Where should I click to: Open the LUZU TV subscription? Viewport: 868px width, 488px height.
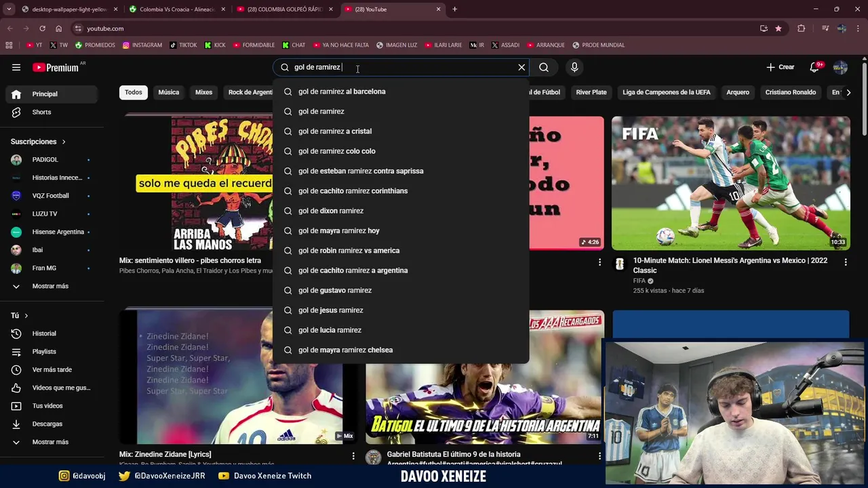52,213
